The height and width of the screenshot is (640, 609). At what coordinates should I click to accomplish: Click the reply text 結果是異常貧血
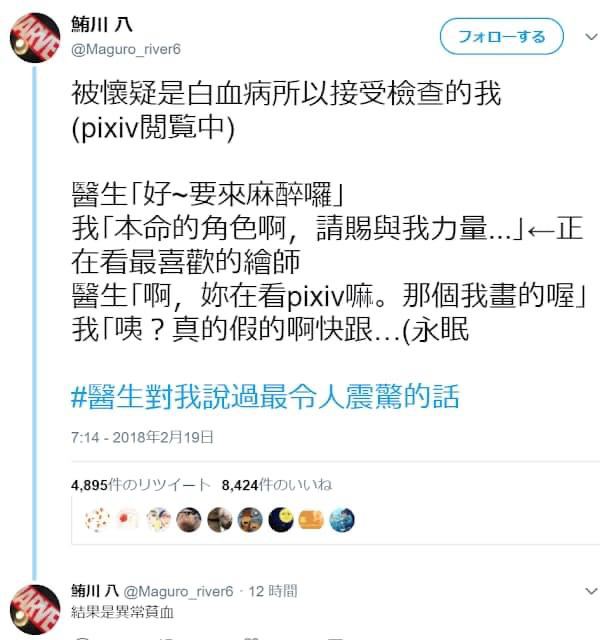click(x=123, y=611)
